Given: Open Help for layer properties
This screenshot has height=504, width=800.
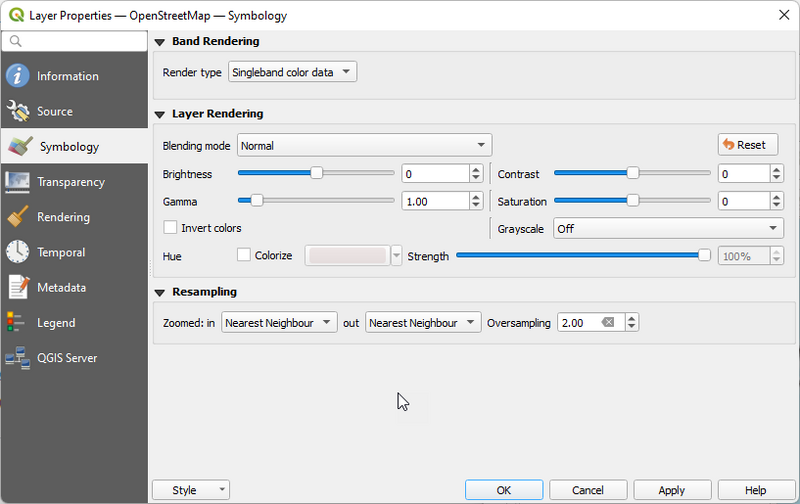Looking at the screenshot, I should coord(756,490).
